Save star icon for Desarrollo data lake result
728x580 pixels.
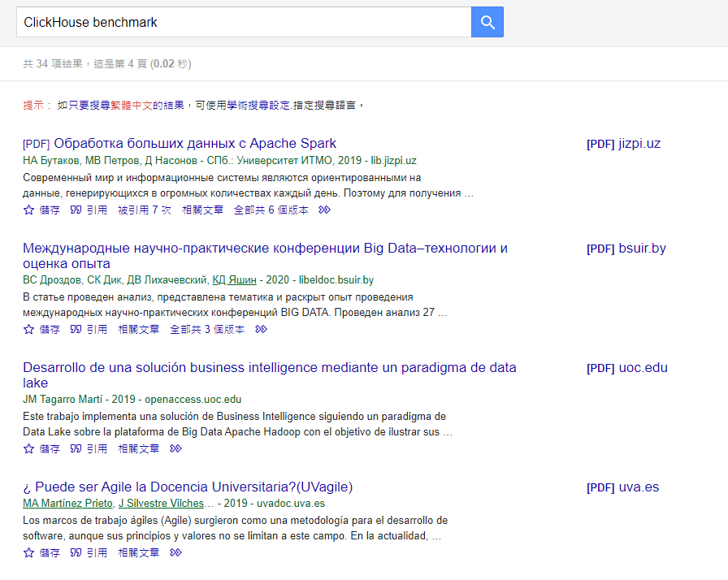click(28, 448)
